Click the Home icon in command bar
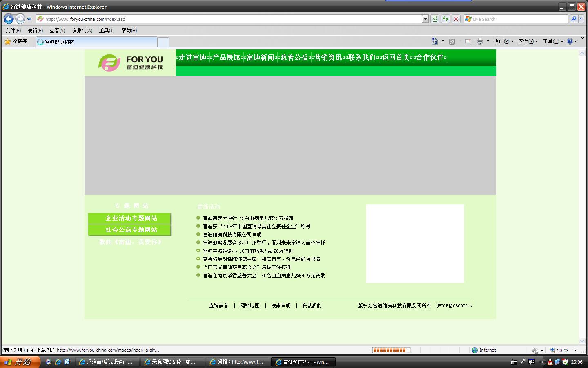Viewport: 588px width, 368px height. (x=435, y=41)
